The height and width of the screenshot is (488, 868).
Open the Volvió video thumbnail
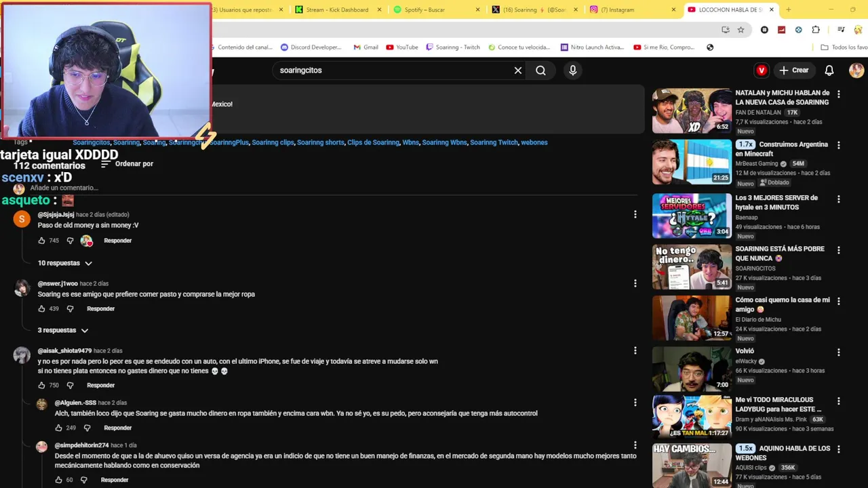pos(692,369)
